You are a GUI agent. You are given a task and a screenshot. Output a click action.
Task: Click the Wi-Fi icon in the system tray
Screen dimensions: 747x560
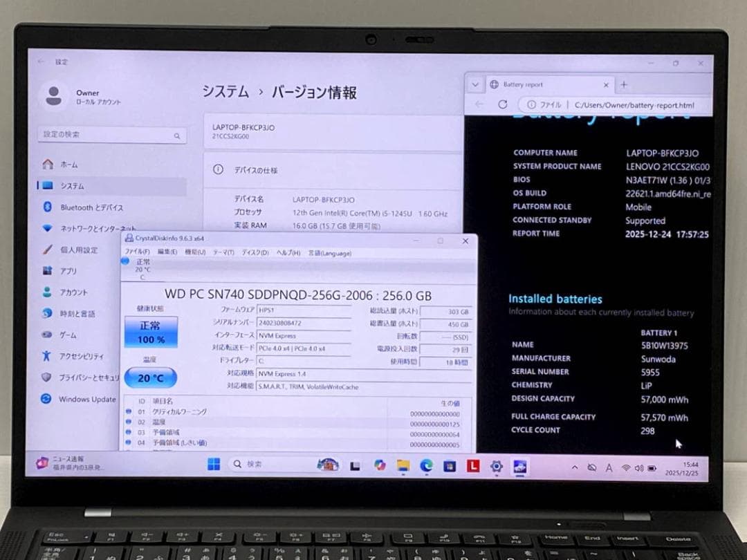point(626,468)
